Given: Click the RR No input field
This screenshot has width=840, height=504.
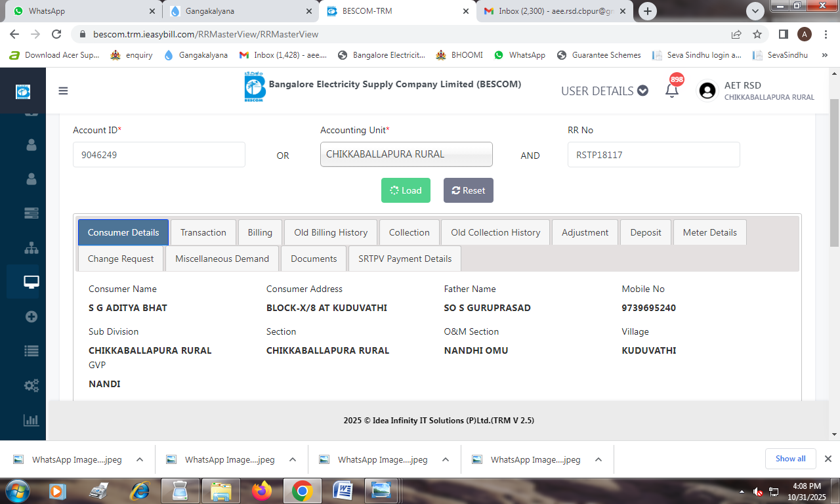Looking at the screenshot, I should [654, 155].
